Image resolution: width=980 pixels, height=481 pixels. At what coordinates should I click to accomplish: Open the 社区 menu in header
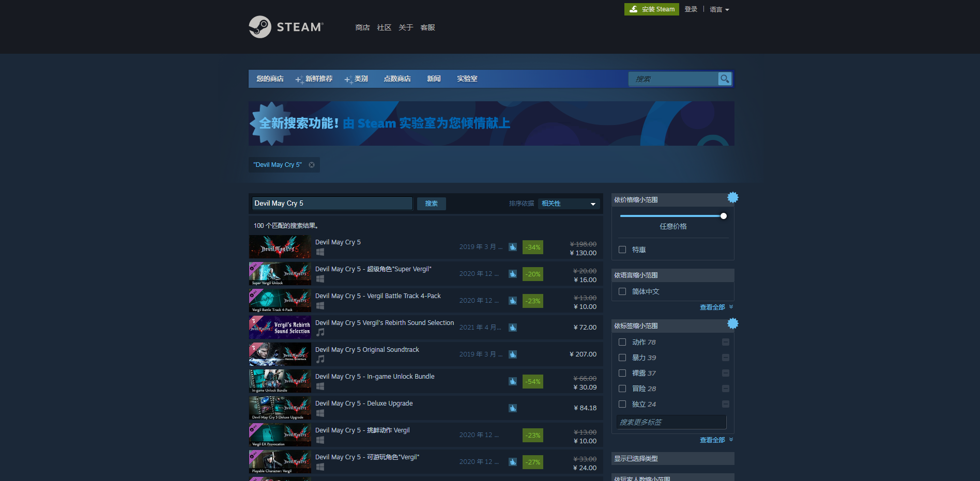click(x=384, y=27)
